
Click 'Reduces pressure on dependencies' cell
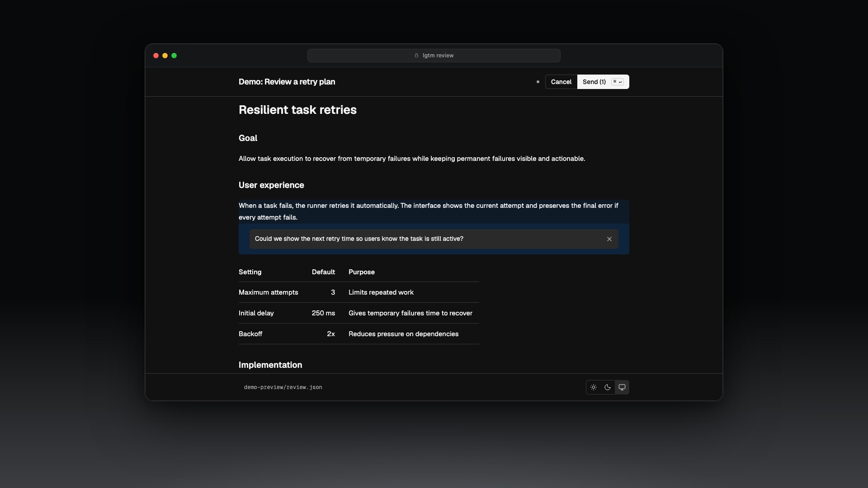[404, 334]
